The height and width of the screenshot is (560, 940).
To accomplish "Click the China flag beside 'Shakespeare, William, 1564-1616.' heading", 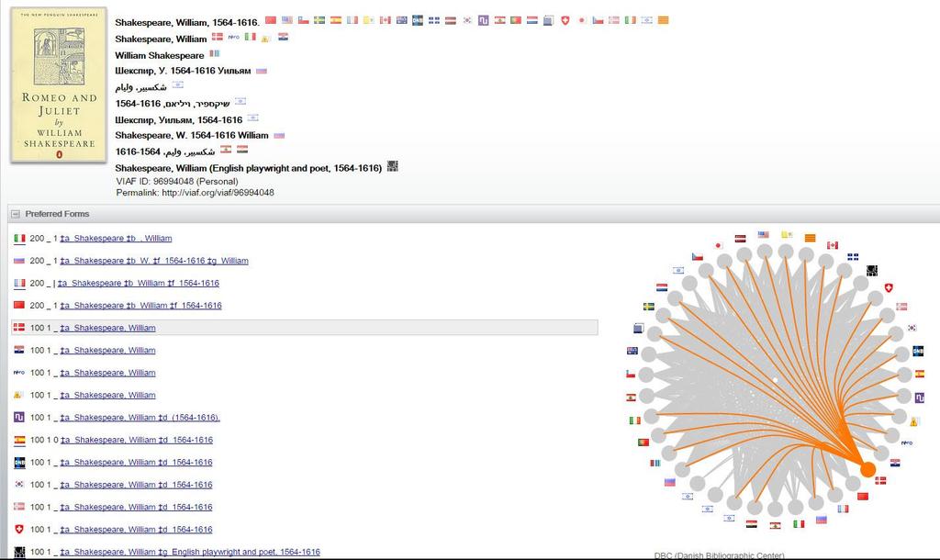I will tap(271, 20).
